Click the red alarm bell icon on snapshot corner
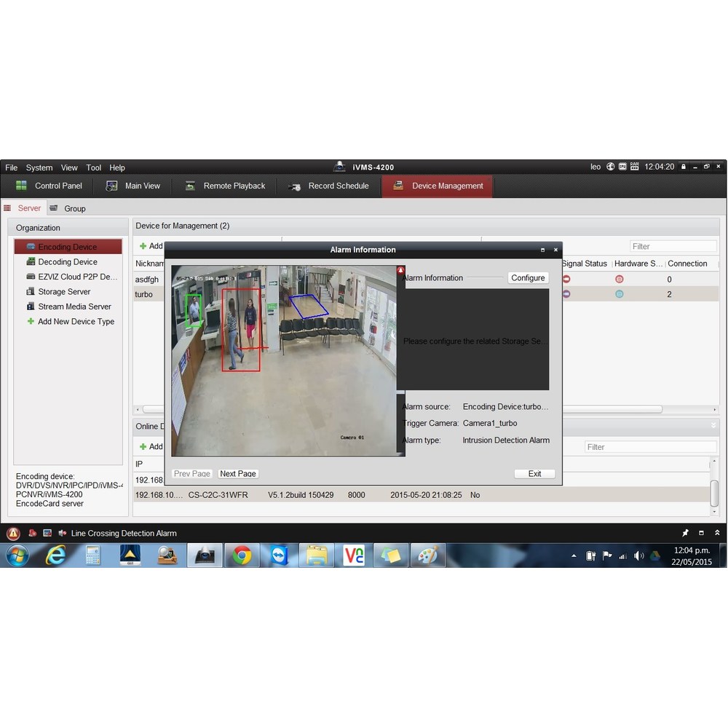The width and height of the screenshot is (728, 728). coord(400,270)
